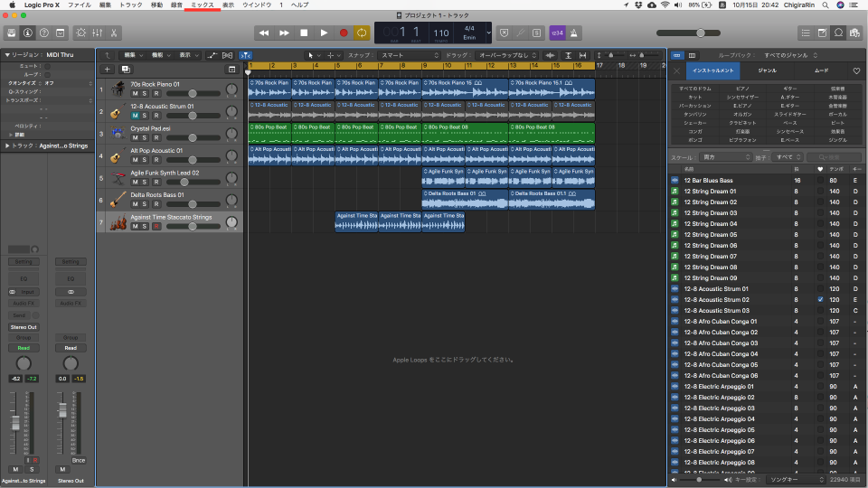This screenshot has width=868, height=488.
Task: Open the トラック menu in menu bar
Action: [131, 5]
